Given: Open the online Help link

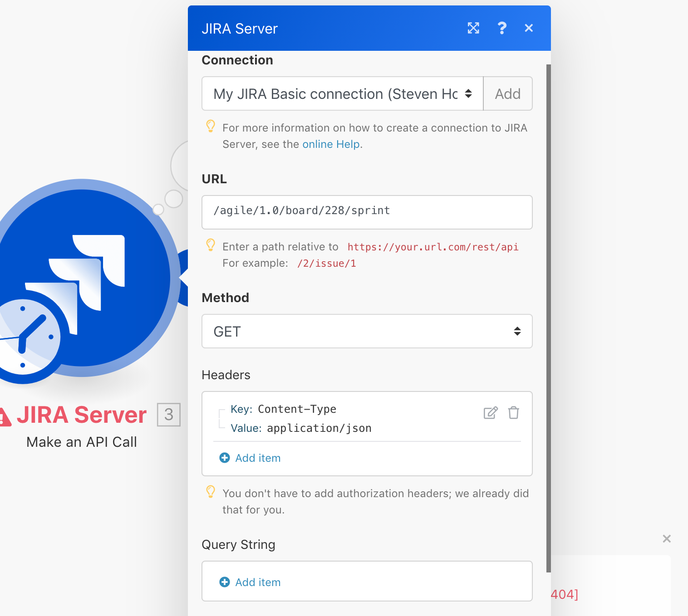Looking at the screenshot, I should pos(331,144).
